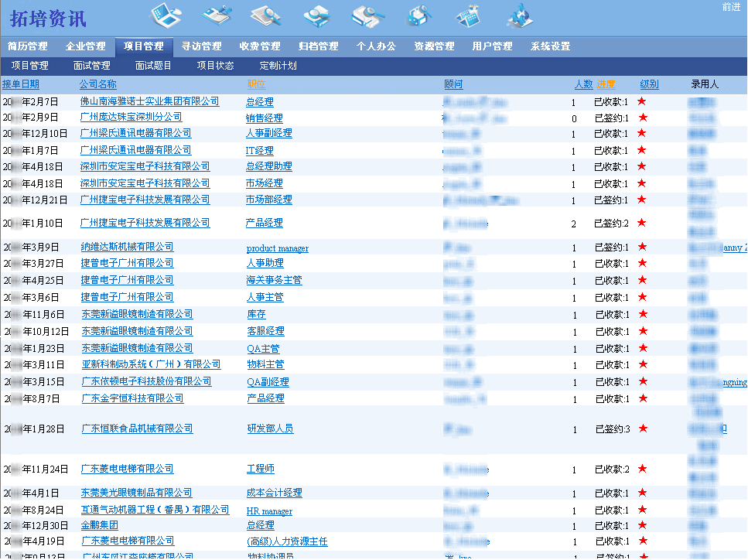Open the IT经理 position link

tap(259, 151)
